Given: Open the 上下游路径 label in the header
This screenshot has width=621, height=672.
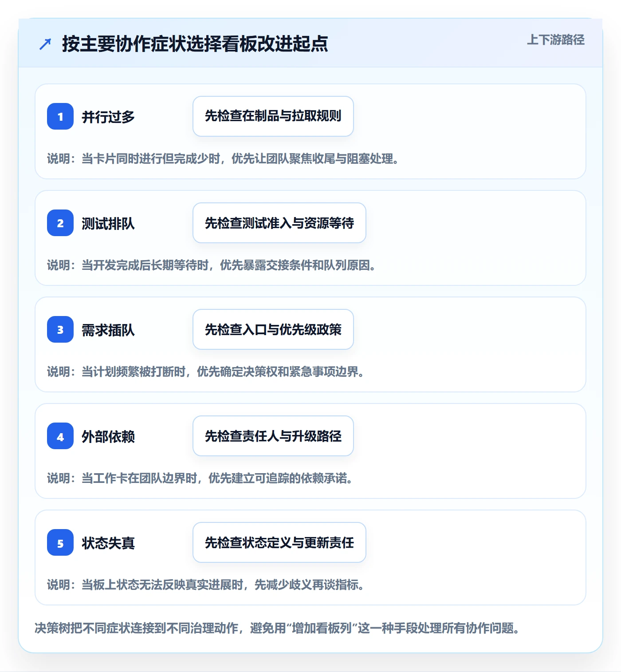Looking at the screenshot, I should pos(556,40).
